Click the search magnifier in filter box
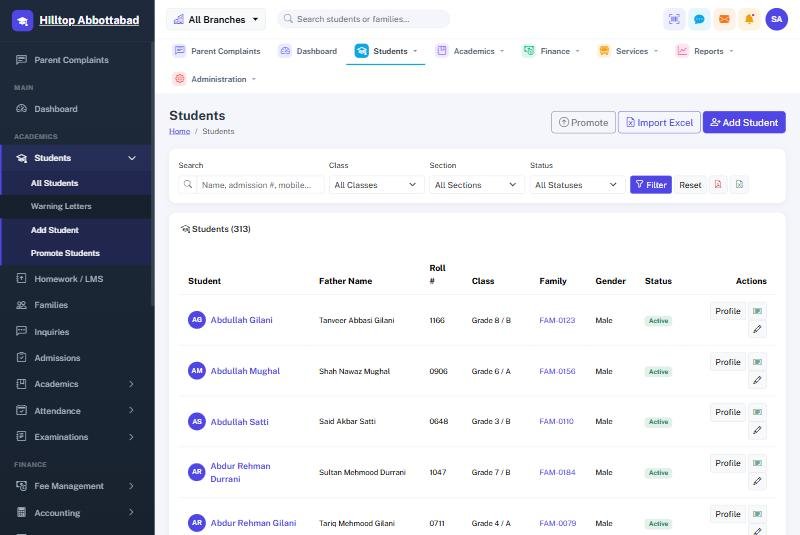The height and width of the screenshot is (535, 800). coord(188,185)
